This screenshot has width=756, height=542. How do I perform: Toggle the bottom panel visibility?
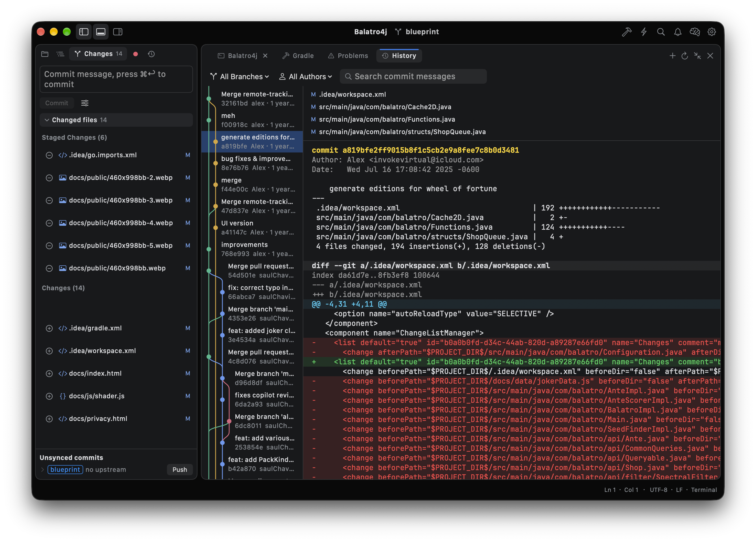click(101, 32)
